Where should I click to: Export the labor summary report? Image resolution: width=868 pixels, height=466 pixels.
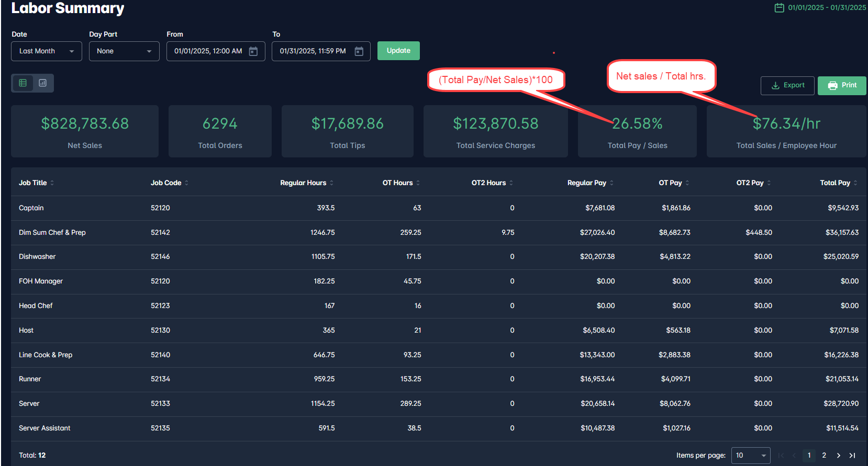787,85
